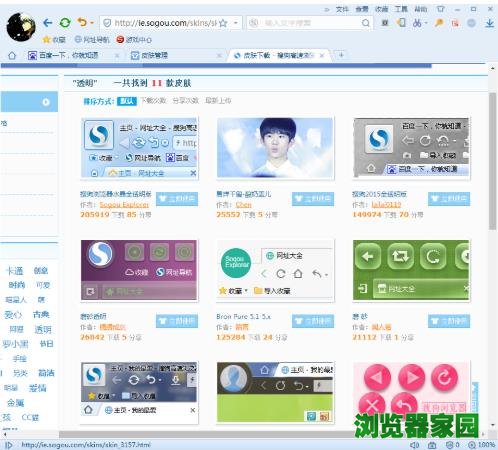Click the dark square icon right of search box
Viewport: 498px width, 450px height.
pos(385,23)
